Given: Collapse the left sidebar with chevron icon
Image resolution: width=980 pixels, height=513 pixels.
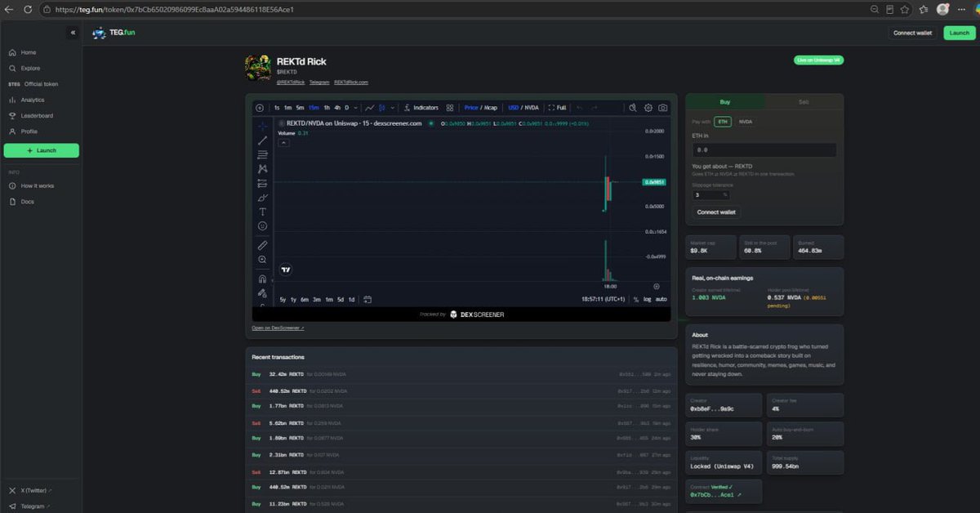Looking at the screenshot, I should click(73, 33).
